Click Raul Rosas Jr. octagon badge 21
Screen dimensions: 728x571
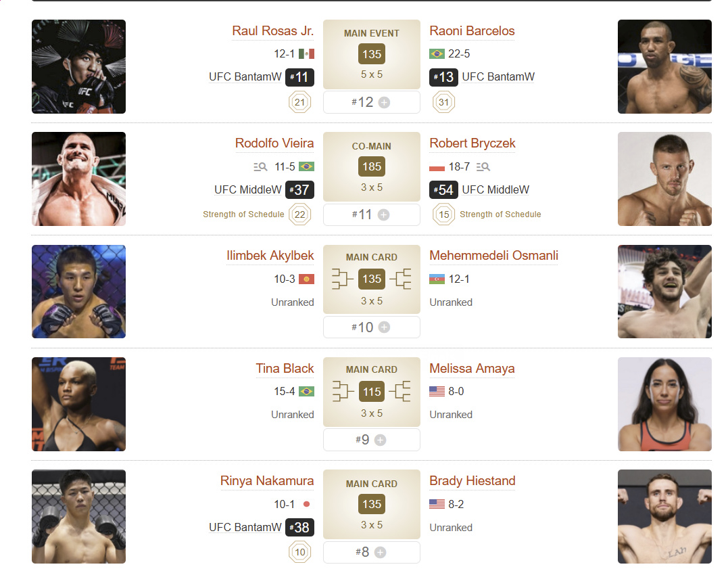[x=300, y=102]
